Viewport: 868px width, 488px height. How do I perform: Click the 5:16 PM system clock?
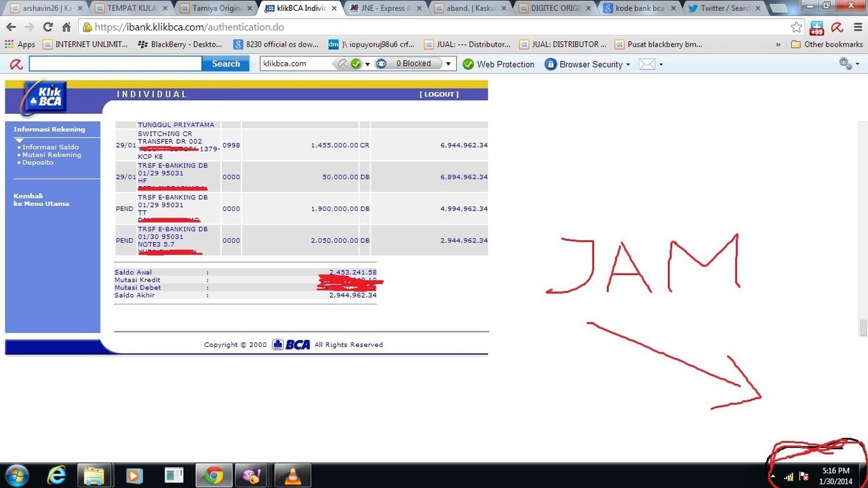835,470
